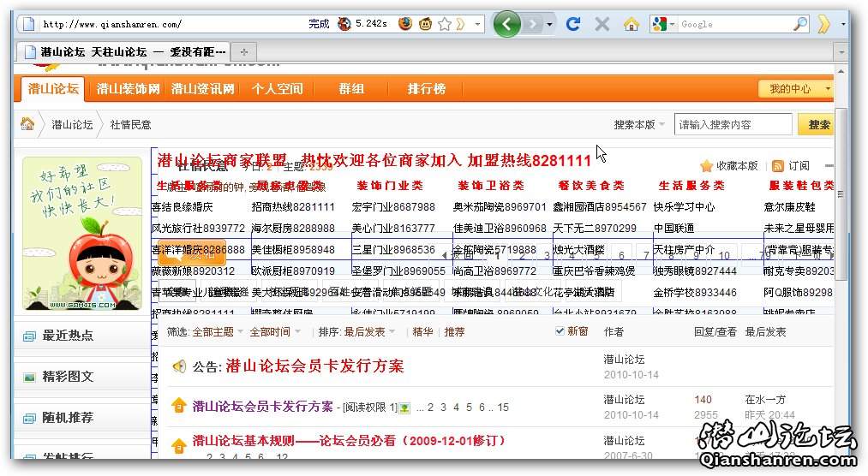Image resolution: width=868 pixels, height=476 pixels.
Task: Filter threads by 推荐
Action: tap(454, 331)
